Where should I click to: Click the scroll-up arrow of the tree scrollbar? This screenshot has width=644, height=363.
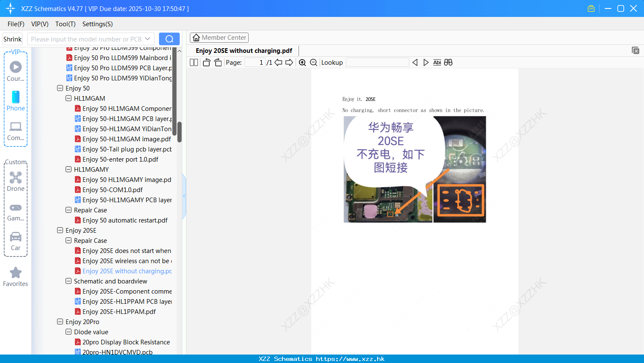[179, 51]
